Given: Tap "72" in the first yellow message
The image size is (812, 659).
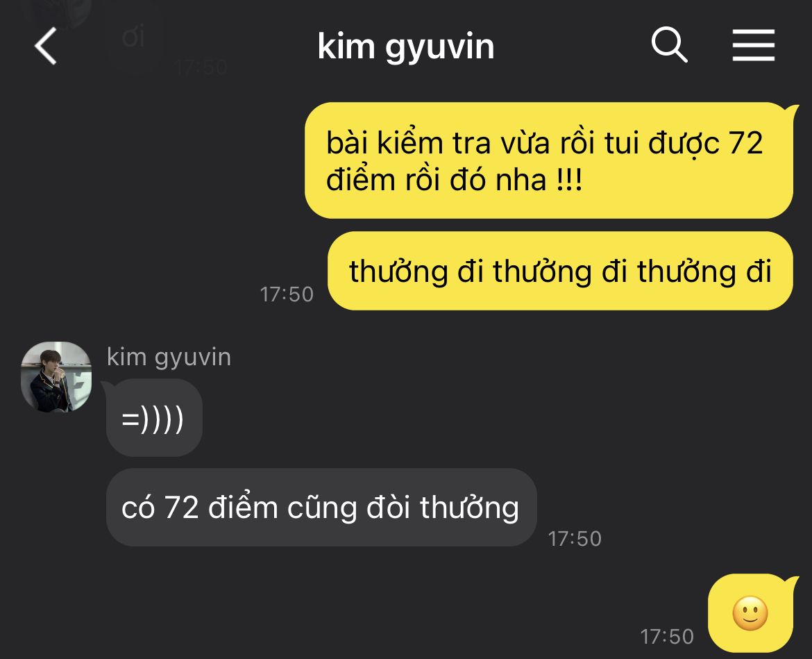Looking at the screenshot, I should coord(745,142).
